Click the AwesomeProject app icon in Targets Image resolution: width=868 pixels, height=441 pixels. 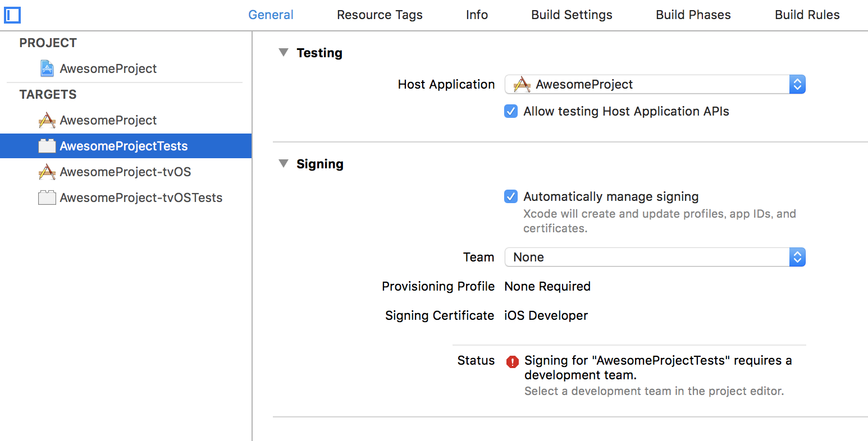pyautogui.click(x=46, y=120)
